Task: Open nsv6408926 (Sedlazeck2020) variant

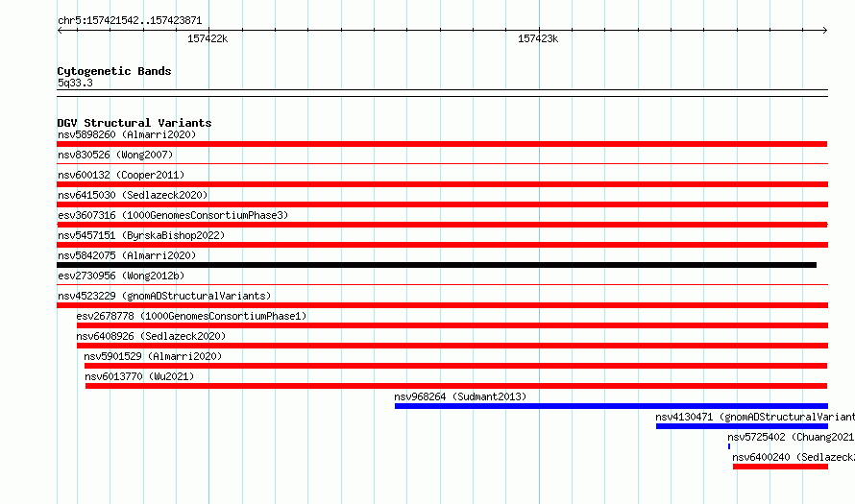Action: (x=151, y=336)
